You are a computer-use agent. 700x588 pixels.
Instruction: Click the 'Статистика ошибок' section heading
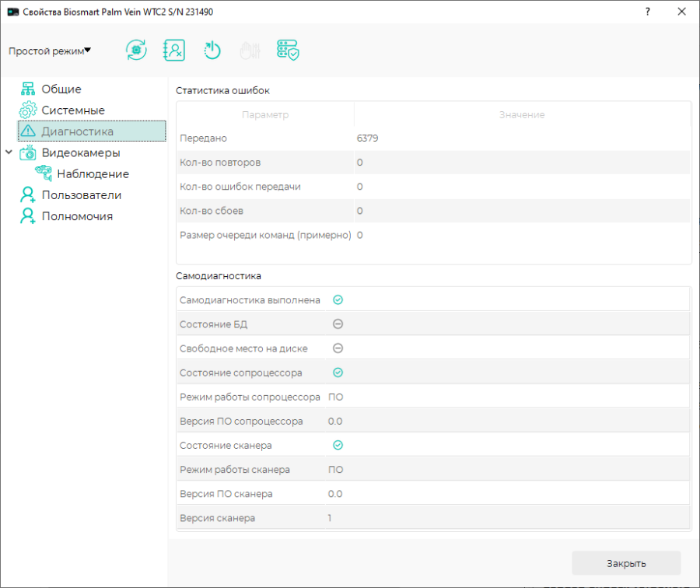coord(222,91)
